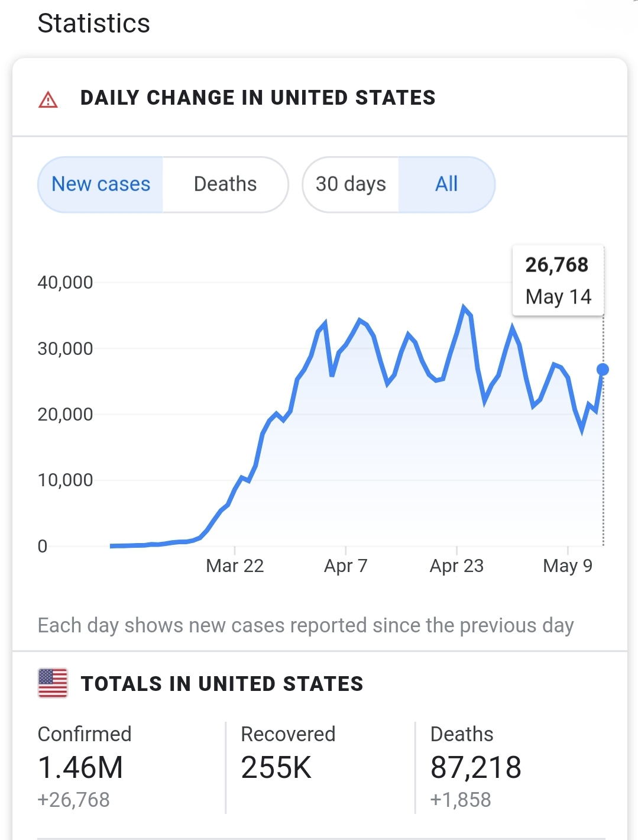This screenshot has width=638, height=840.
Task: Tap the Daily Change in United States heading
Action: point(258,98)
